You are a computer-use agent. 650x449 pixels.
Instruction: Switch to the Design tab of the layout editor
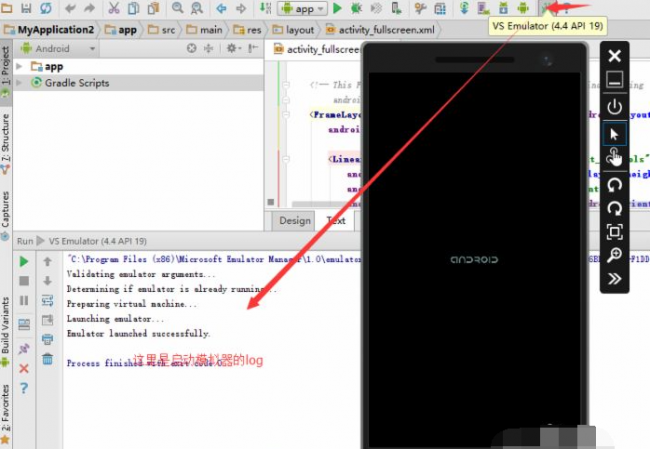coord(294,221)
